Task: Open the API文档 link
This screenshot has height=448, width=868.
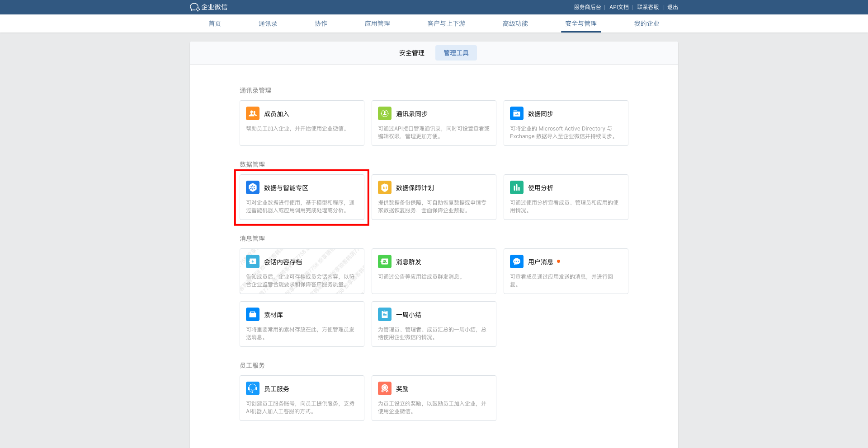Action: (618, 7)
